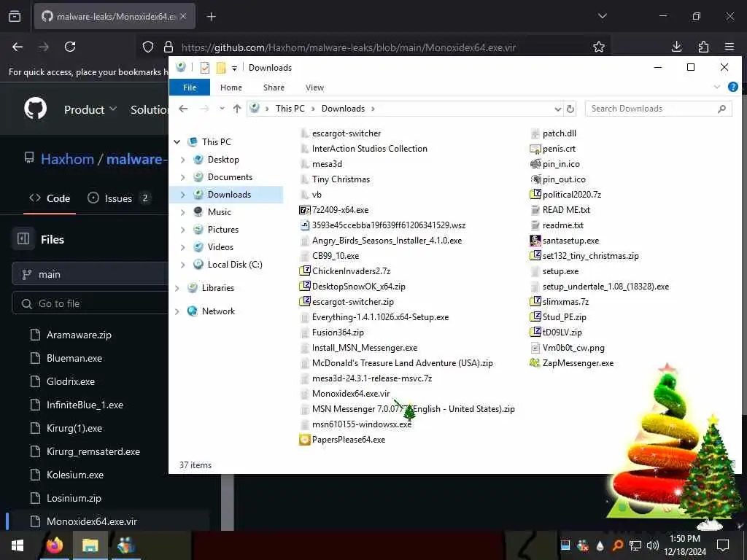The height and width of the screenshot is (560, 747).
Task: Select the 7z2409-x64.exe file icon
Action: (304, 210)
